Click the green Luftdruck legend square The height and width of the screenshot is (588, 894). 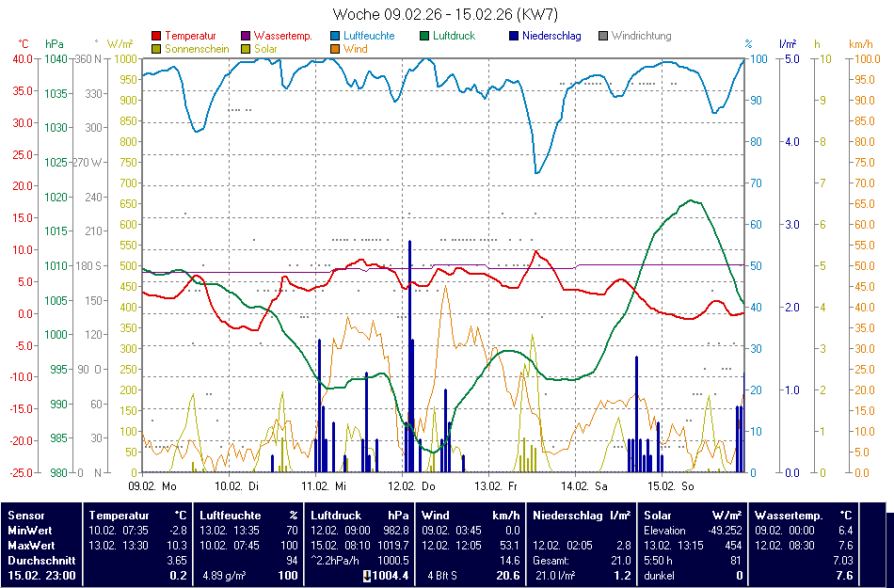425,37
